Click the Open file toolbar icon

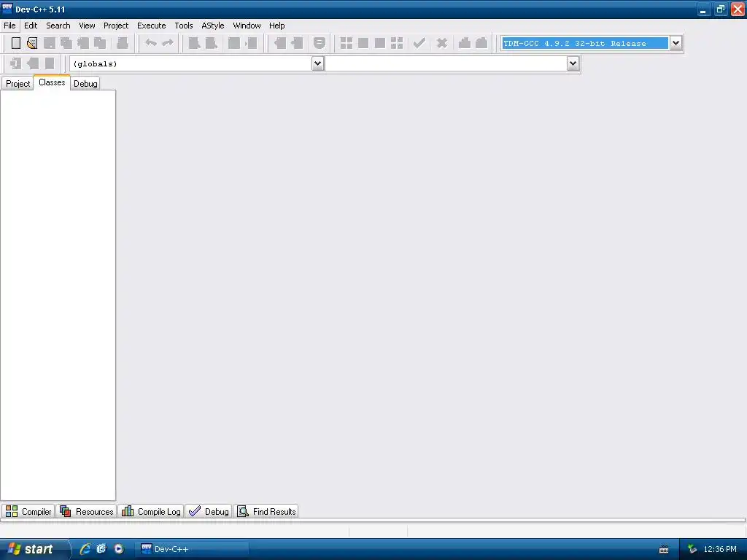click(32, 43)
